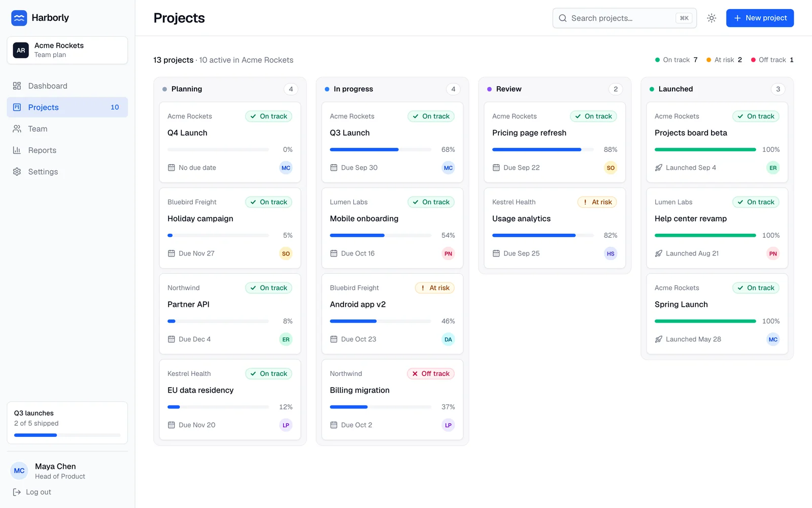Click the Team people icon in sidebar
812x508 pixels.
[x=17, y=129]
